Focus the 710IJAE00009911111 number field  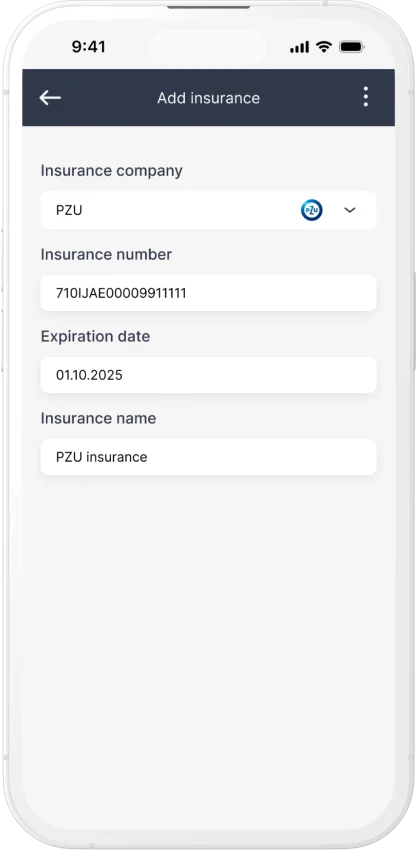208,293
